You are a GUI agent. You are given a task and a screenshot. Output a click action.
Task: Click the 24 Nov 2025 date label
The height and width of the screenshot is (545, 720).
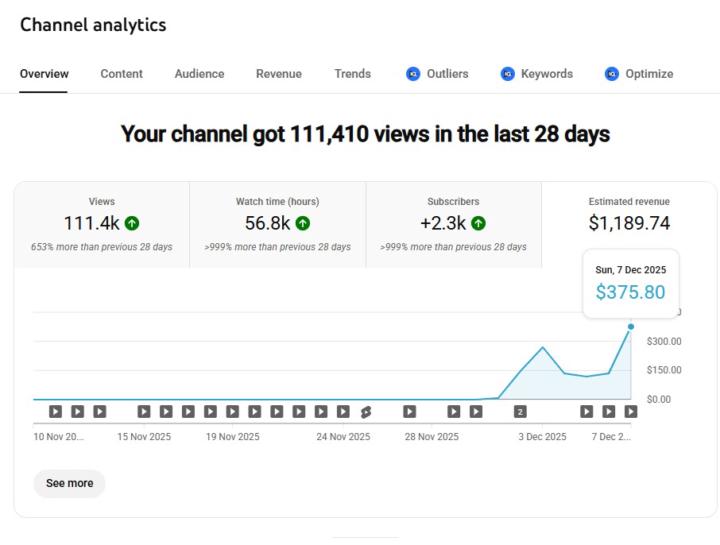click(343, 437)
